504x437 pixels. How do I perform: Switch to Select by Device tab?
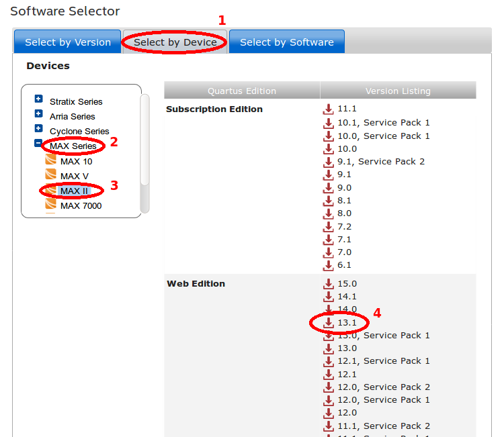coord(175,42)
